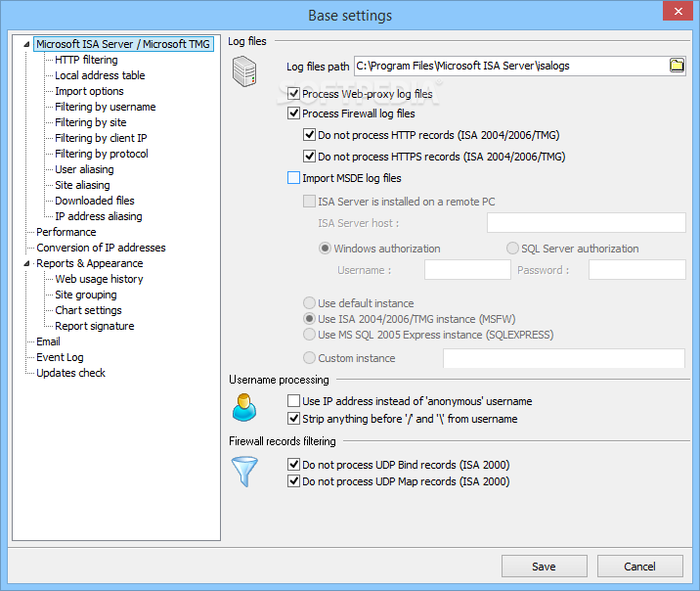Toggle Strip anything before slash from username
Image resolution: width=700 pixels, height=591 pixels.
coord(293,419)
